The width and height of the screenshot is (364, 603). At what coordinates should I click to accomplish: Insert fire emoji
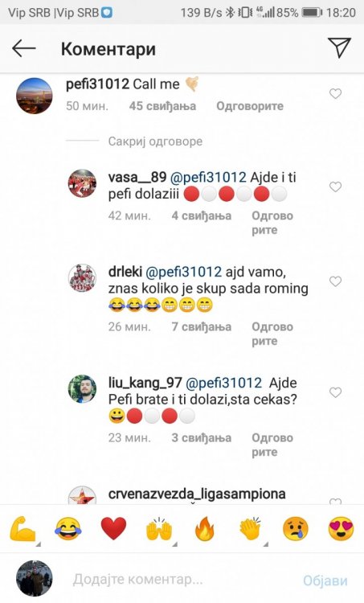coord(204,529)
